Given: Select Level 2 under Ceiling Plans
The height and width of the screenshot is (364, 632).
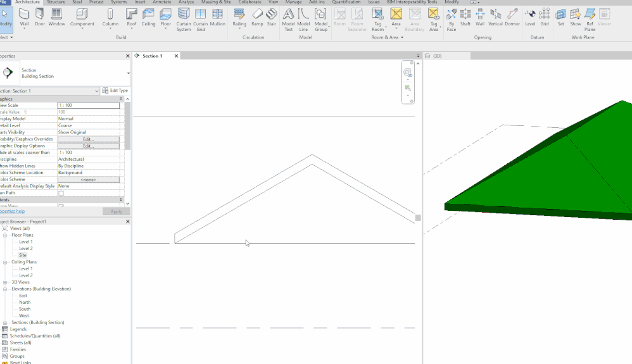Looking at the screenshot, I should [x=26, y=275].
